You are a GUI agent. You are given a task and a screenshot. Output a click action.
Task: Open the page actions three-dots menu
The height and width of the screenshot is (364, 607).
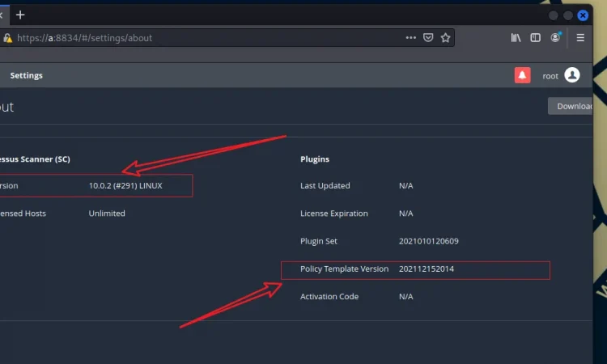[x=410, y=37]
